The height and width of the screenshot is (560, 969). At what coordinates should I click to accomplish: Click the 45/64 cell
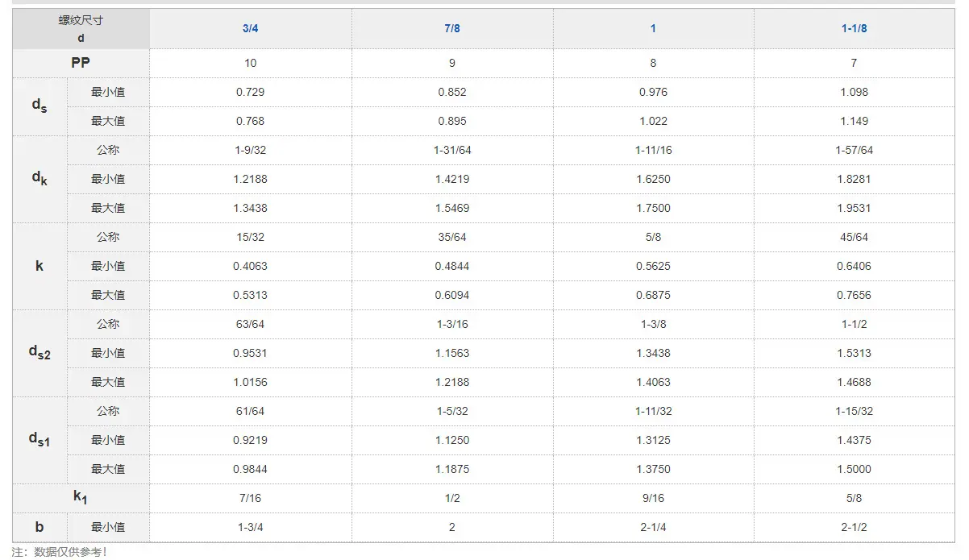pos(854,237)
